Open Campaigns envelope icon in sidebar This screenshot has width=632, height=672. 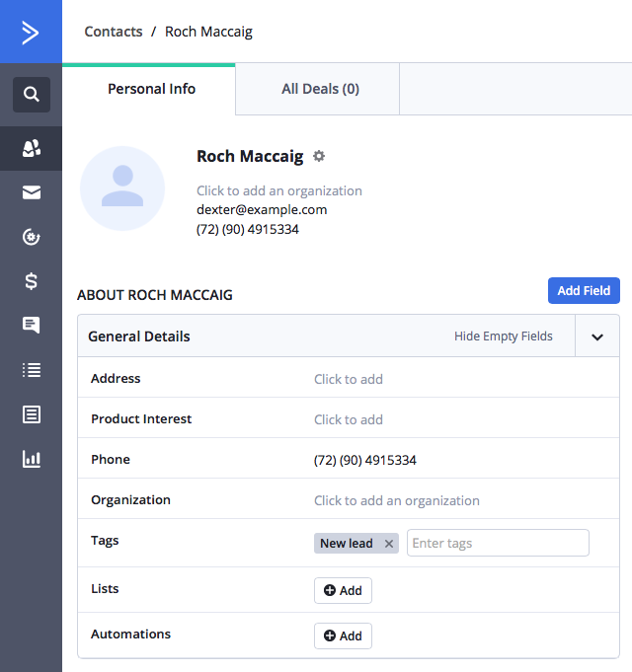pyautogui.click(x=31, y=192)
